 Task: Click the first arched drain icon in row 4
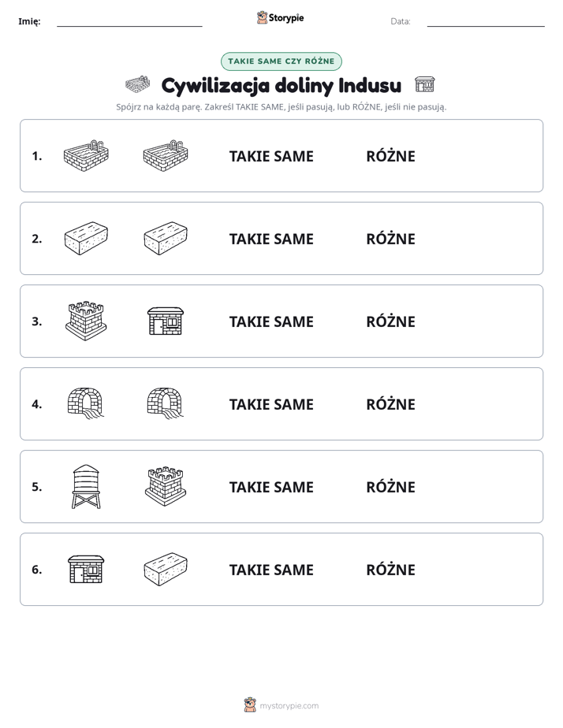click(86, 403)
